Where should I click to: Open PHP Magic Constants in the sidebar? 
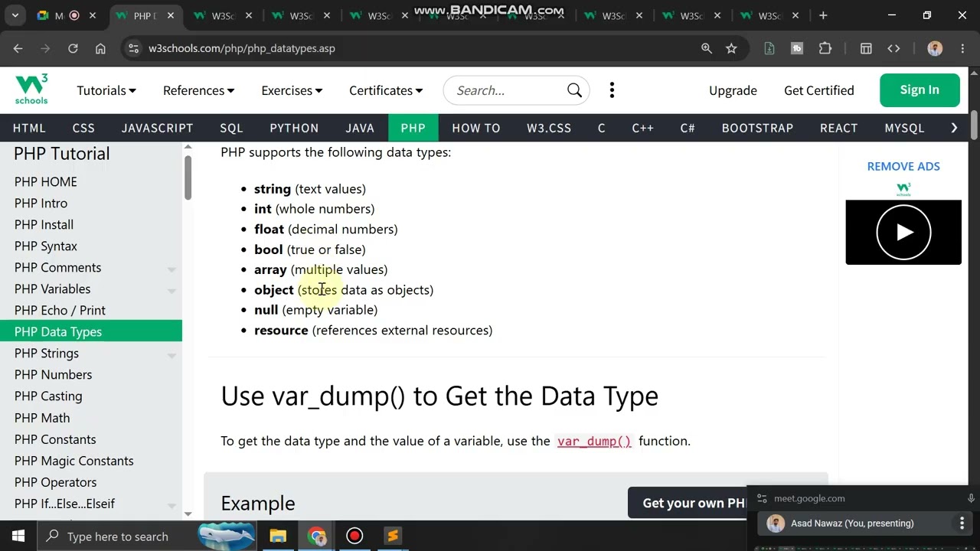coord(73,461)
